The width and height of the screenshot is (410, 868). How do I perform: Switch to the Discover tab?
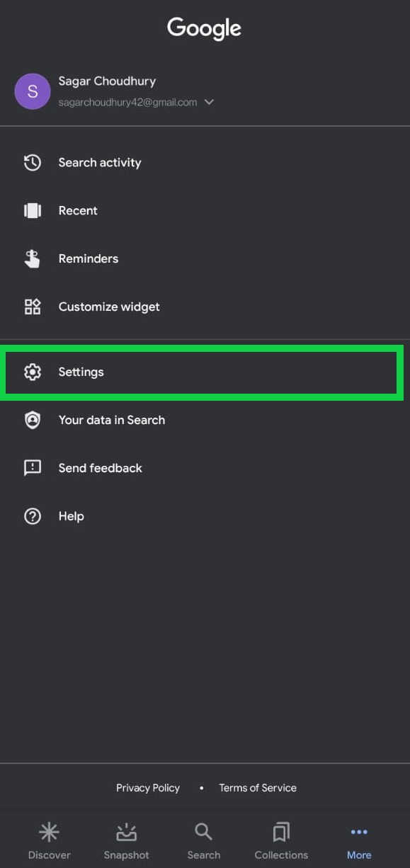[x=49, y=841]
